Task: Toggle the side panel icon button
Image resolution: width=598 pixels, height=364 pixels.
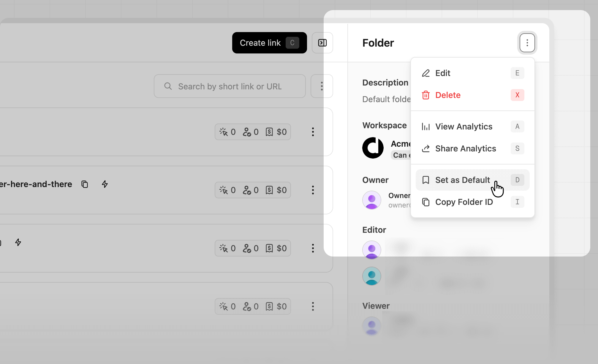Action: 322,43
